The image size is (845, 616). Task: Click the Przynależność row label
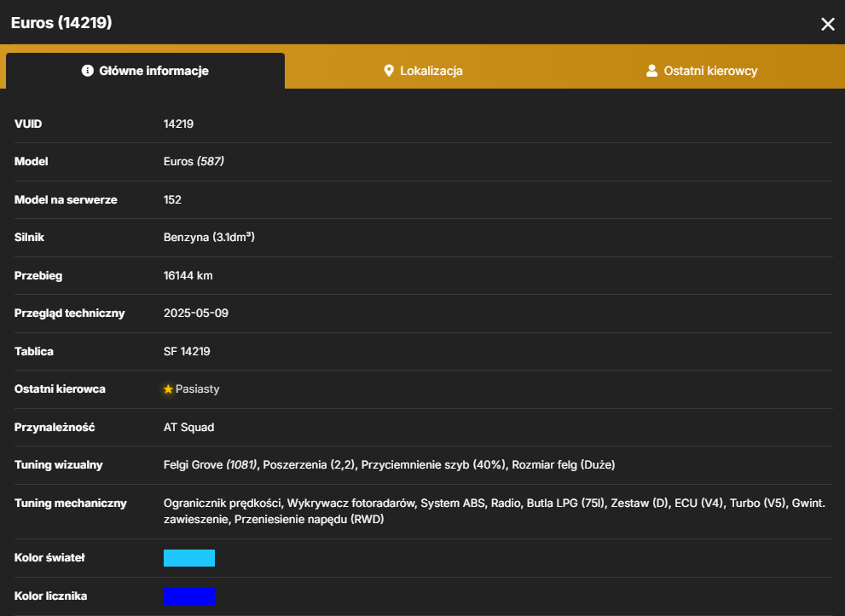[x=55, y=427]
